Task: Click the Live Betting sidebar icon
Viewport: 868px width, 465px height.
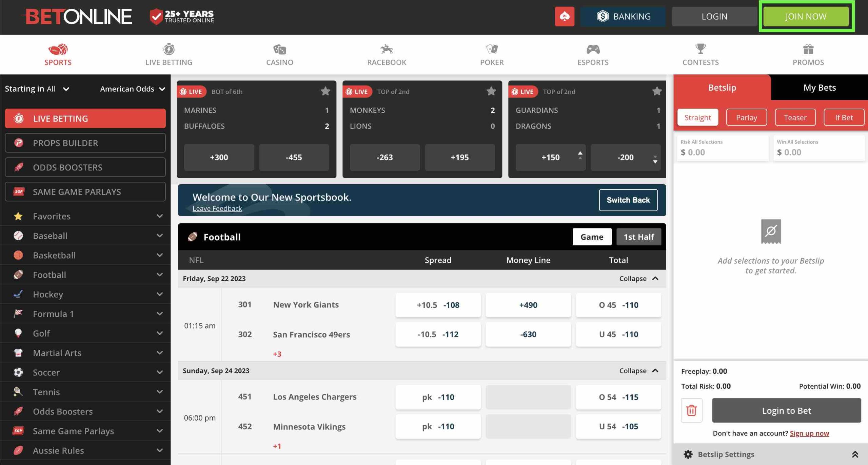Action: [18, 118]
